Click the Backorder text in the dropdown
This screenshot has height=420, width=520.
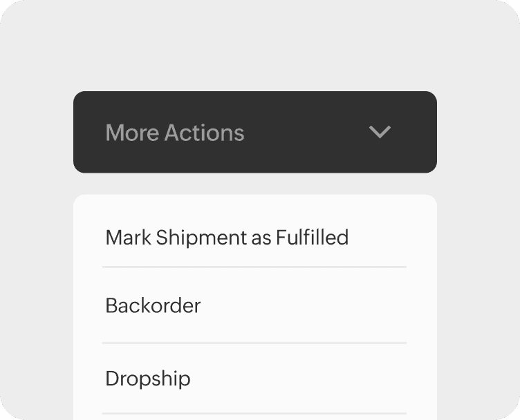tap(153, 305)
